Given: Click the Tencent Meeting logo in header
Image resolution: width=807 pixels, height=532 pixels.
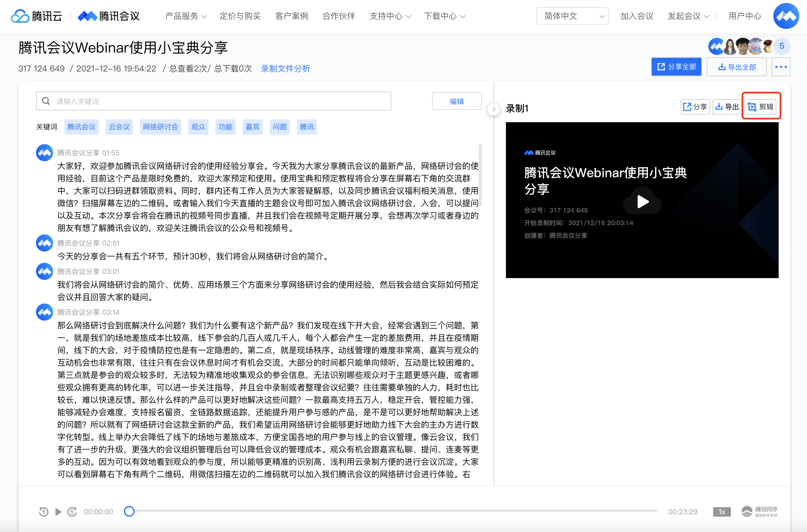Looking at the screenshot, I should pyautogui.click(x=109, y=16).
